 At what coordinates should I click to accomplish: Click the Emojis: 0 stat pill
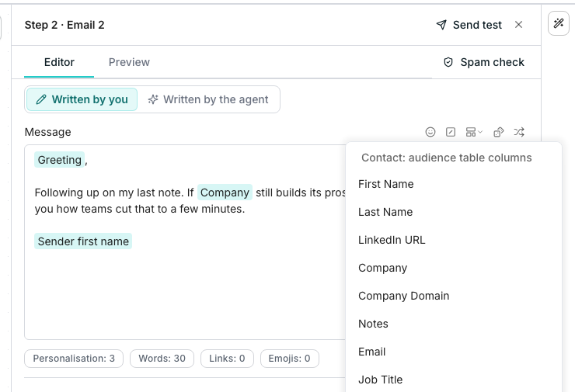point(289,359)
